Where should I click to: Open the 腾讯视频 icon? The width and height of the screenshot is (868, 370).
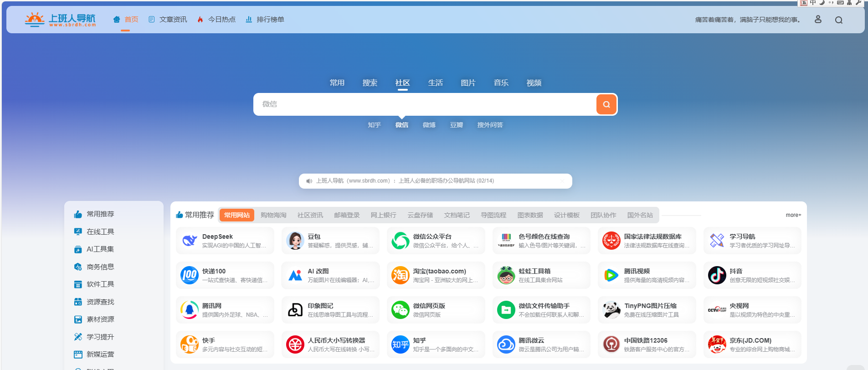click(x=611, y=275)
